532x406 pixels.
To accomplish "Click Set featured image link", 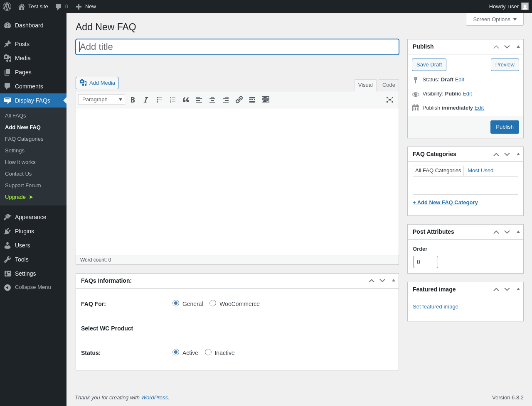I will tap(436, 307).
